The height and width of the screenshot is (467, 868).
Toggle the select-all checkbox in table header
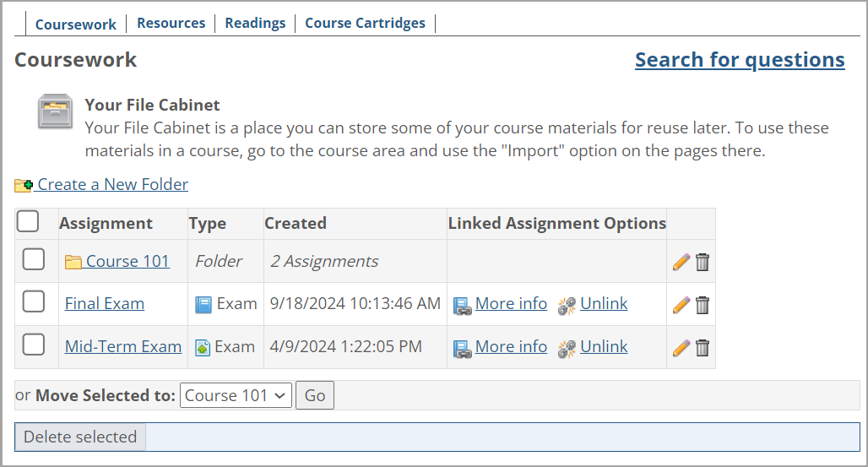28,221
